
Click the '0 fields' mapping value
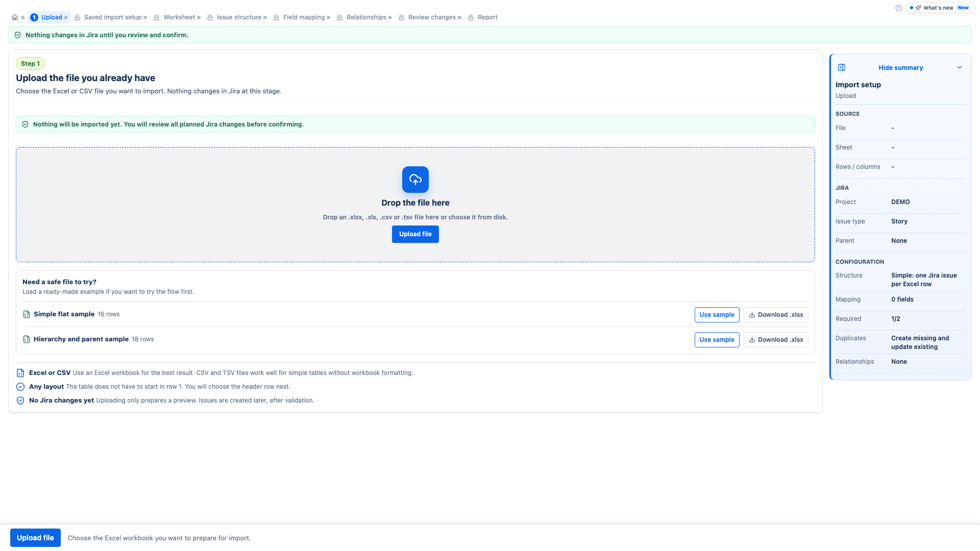902,299
